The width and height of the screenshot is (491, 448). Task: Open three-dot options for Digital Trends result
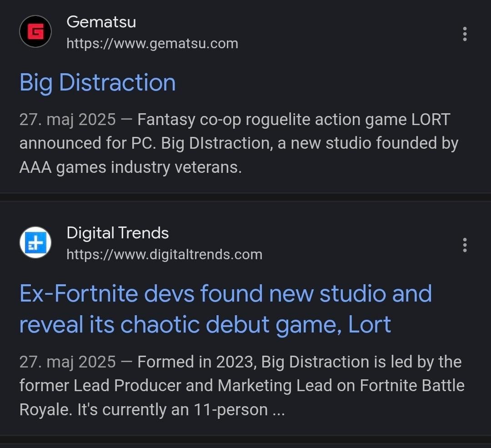point(464,245)
